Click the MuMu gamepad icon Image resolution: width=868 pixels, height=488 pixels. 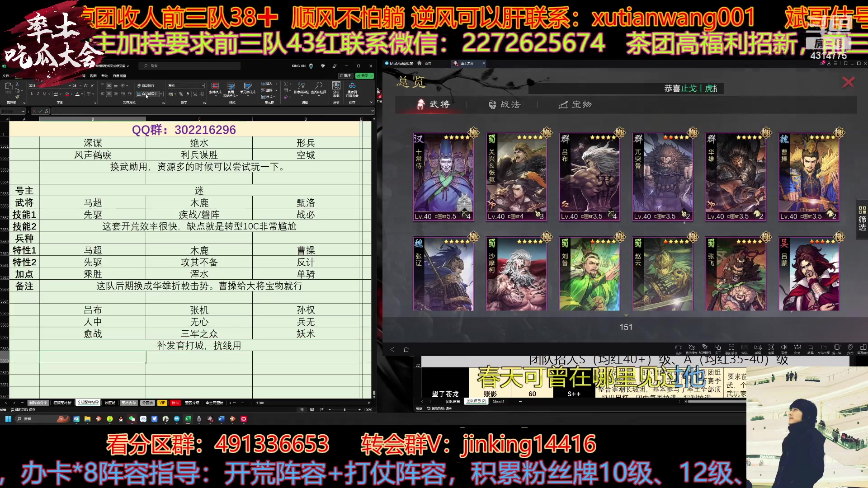(758, 347)
